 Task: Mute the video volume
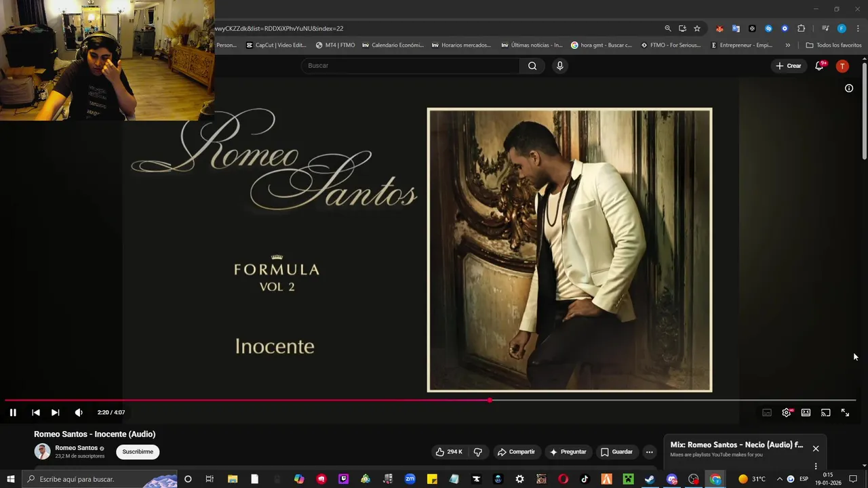click(x=79, y=412)
